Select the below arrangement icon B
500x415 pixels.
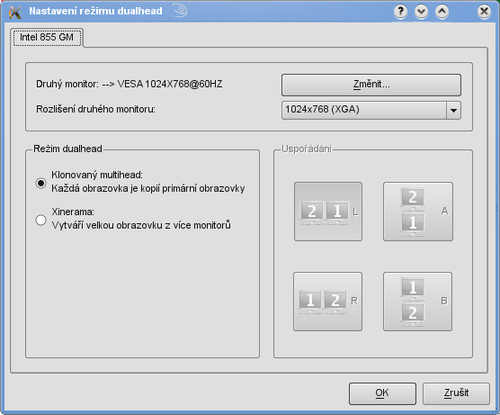tap(418, 301)
